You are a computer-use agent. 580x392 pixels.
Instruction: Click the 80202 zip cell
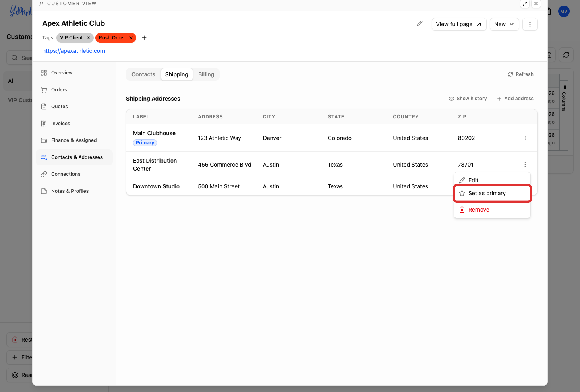466,138
